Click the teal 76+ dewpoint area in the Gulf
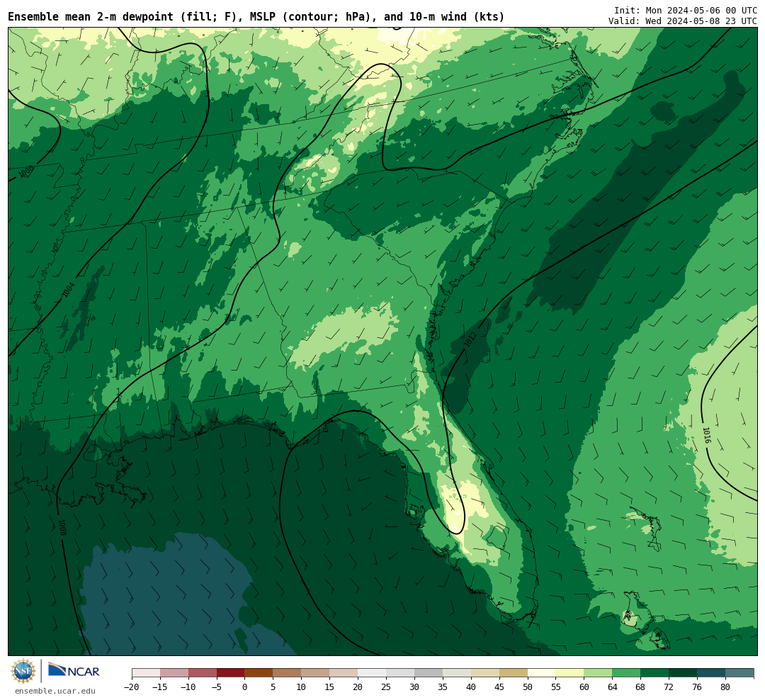The width and height of the screenshot is (765, 700). (166, 596)
